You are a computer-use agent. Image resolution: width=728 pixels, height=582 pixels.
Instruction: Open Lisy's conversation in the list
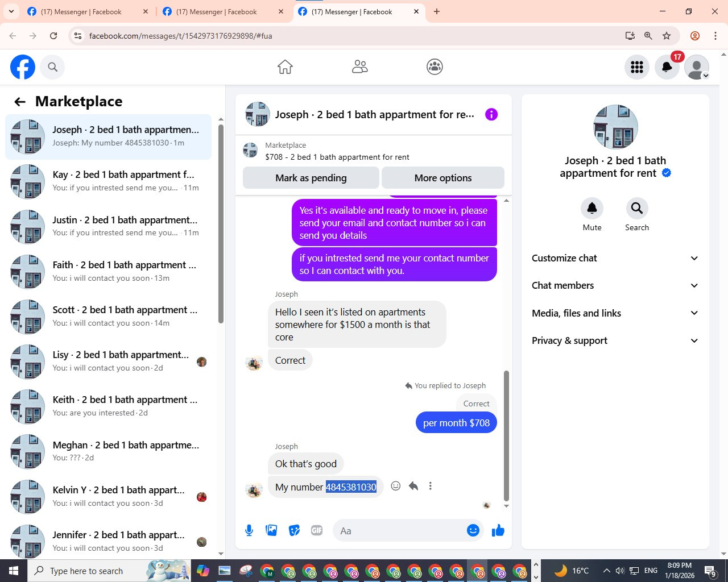[108, 361]
